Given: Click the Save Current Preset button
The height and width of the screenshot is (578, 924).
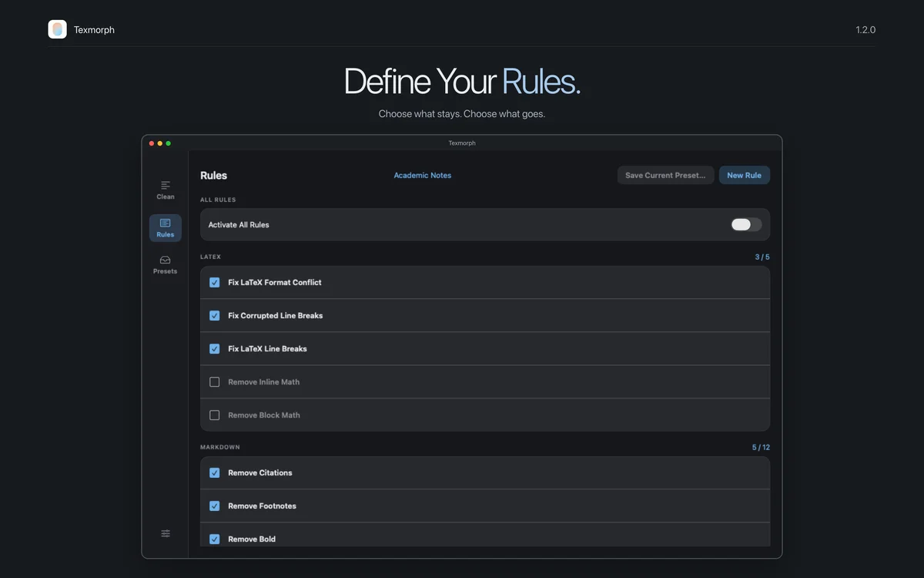Looking at the screenshot, I should 665,175.
